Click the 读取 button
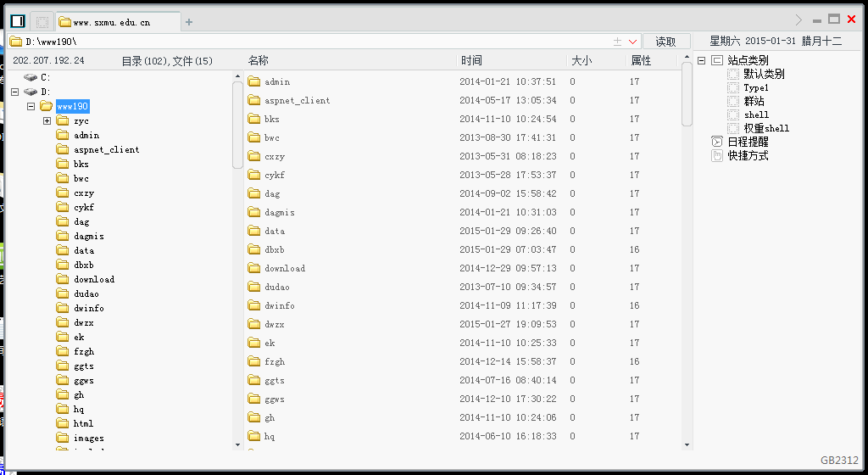The image size is (868, 475). point(665,42)
